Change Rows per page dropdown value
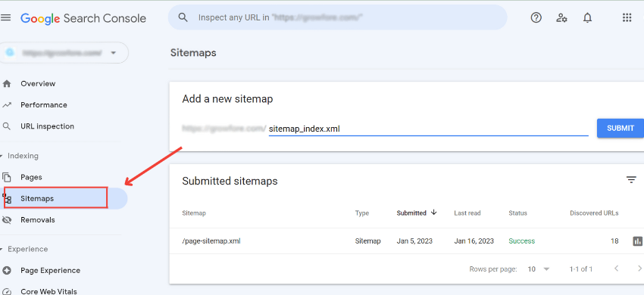Screen dimensions: 644x295 pyautogui.click(x=539, y=269)
